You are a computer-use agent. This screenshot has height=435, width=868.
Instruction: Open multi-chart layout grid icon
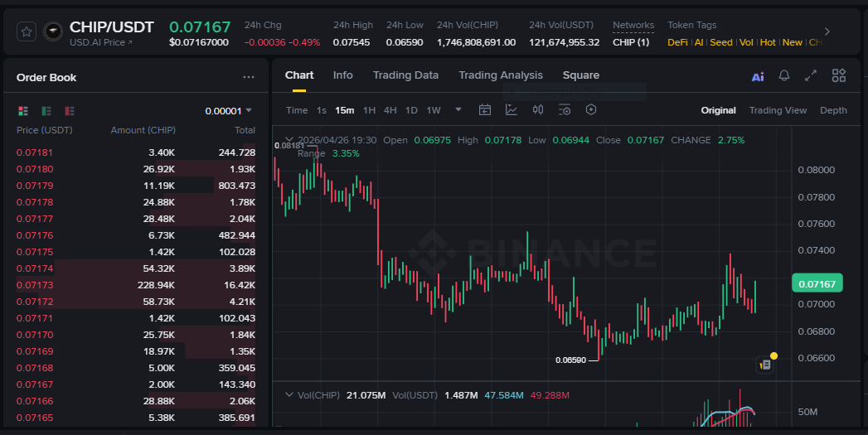pyautogui.click(x=839, y=75)
